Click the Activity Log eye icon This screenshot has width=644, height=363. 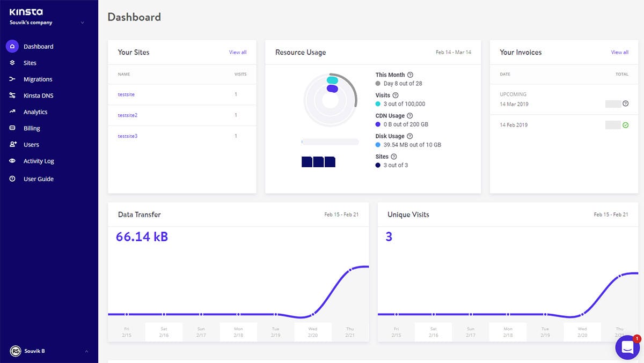click(x=12, y=161)
